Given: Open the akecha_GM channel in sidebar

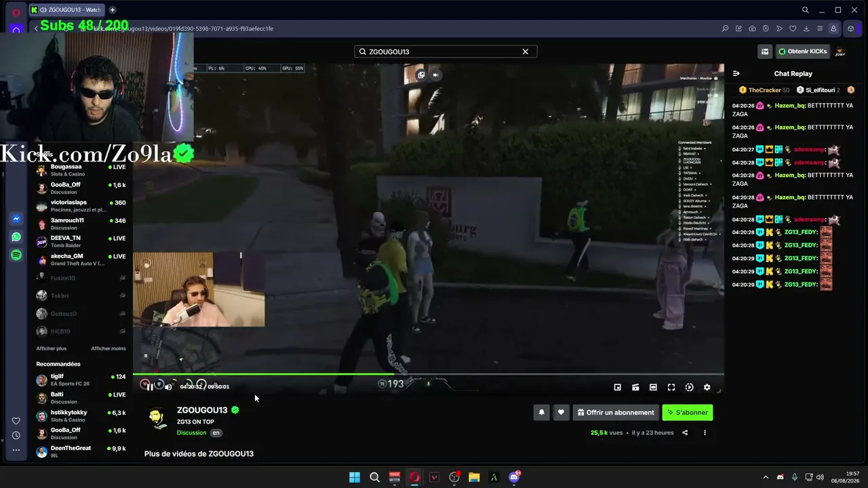Looking at the screenshot, I should (81, 260).
